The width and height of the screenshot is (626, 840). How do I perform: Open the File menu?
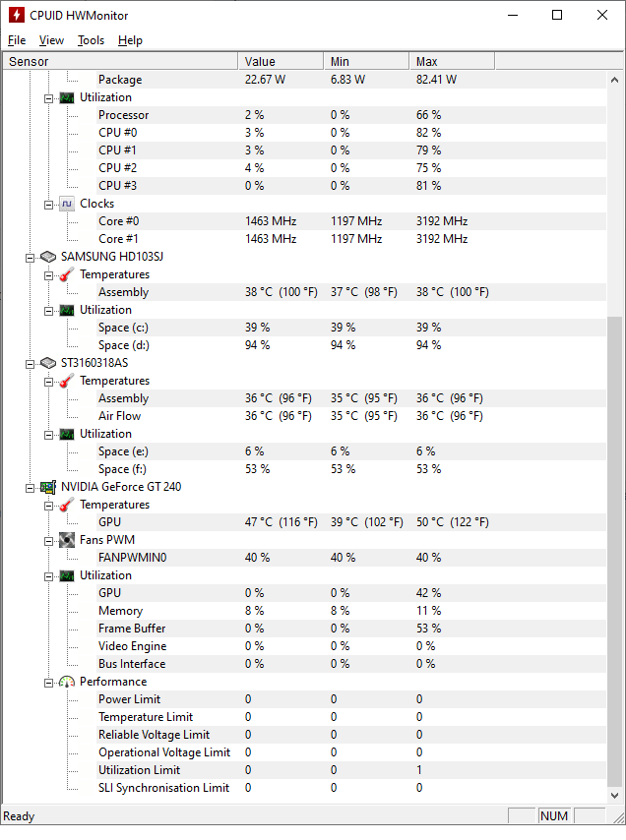(x=17, y=40)
